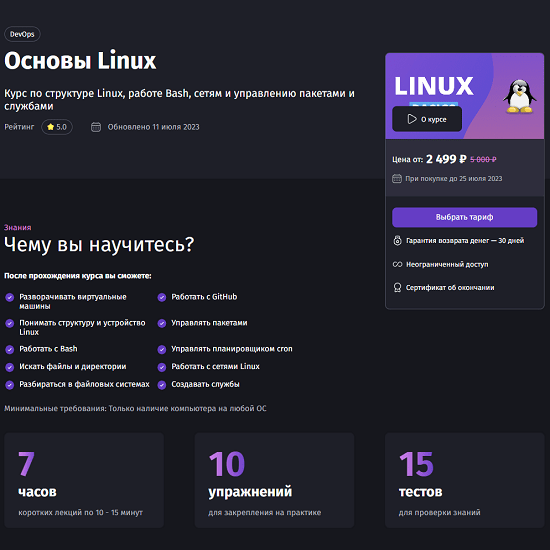
Task: Click the '10 упражнений' statistics card
Action: (274, 480)
